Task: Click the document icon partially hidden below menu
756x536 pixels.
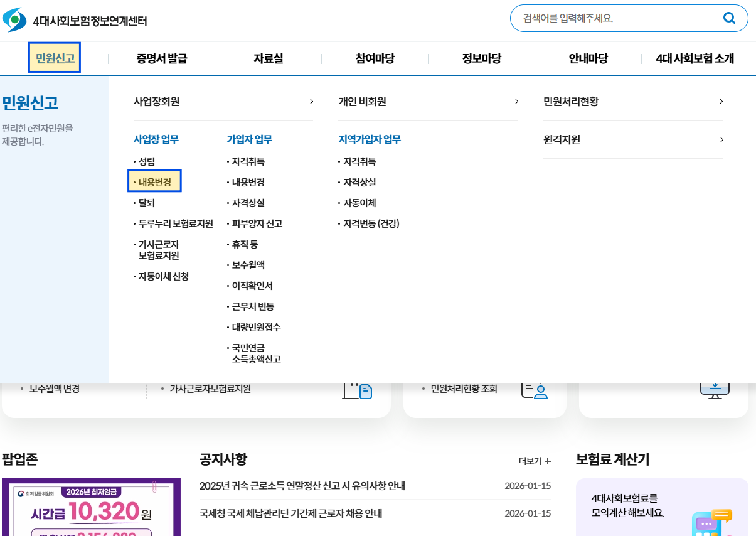Action: 358,390
